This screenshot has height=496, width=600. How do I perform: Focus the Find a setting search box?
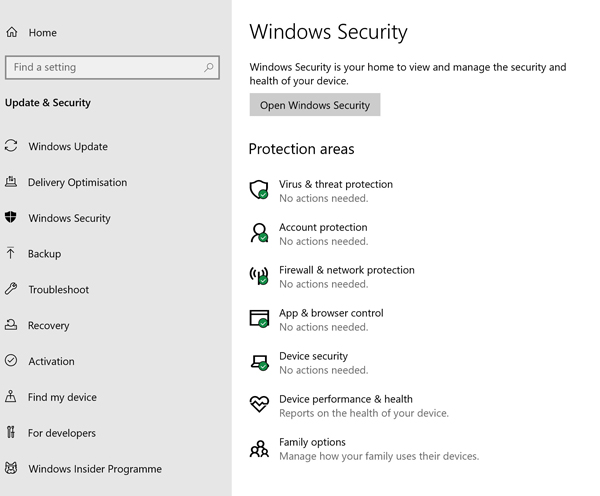(112, 67)
